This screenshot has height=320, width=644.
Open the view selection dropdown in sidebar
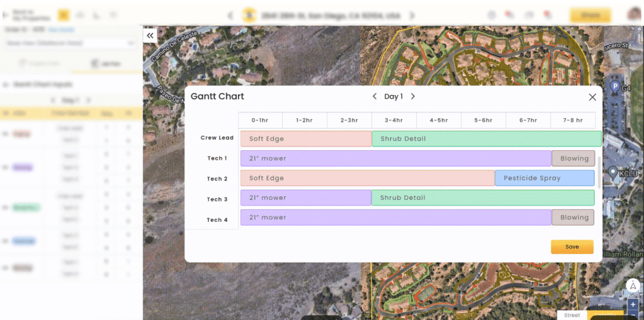(69, 43)
